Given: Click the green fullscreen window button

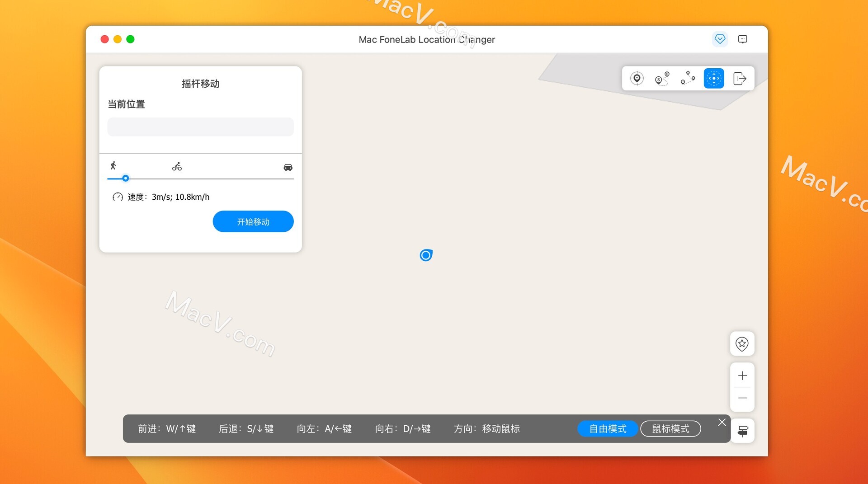Looking at the screenshot, I should coord(130,39).
